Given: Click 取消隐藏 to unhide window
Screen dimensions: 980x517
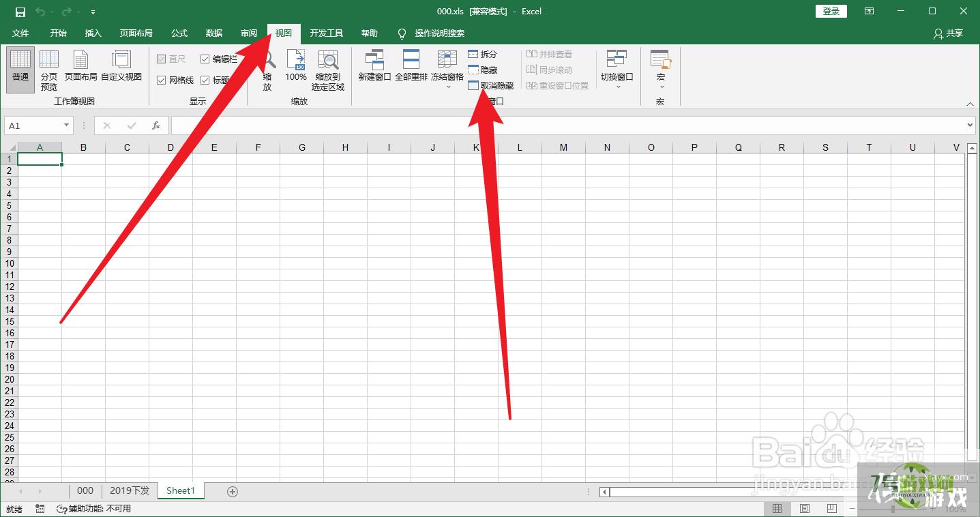Looking at the screenshot, I should coord(491,85).
